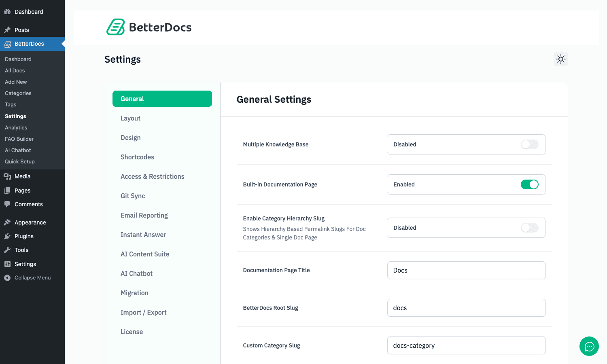The height and width of the screenshot is (364, 607).
Task: Click the BetterDocs logo in header
Action: [x=149, y=27]
